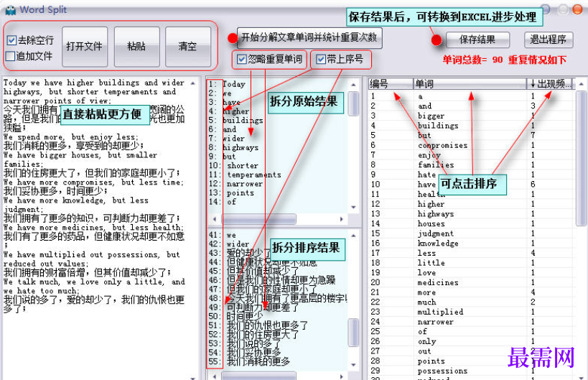Screen dimensions: 588x380
Task: Click line '12: narrower' in raw split result
Action: [236, 184]
